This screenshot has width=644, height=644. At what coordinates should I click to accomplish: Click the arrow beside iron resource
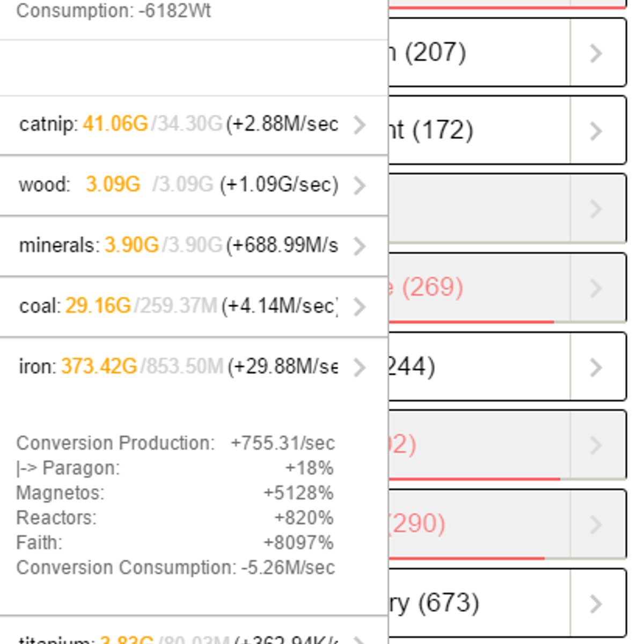click(x=360, y=368)
